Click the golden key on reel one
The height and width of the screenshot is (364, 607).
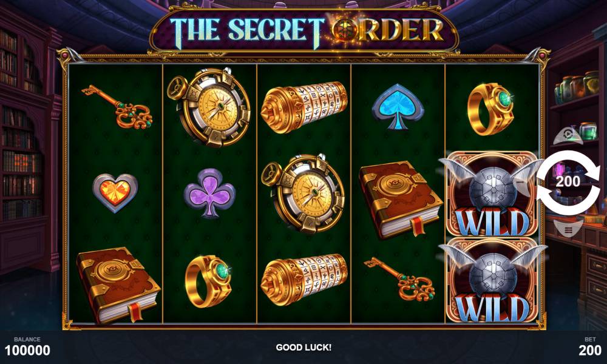pyautogui.click(x=117, y=107)
